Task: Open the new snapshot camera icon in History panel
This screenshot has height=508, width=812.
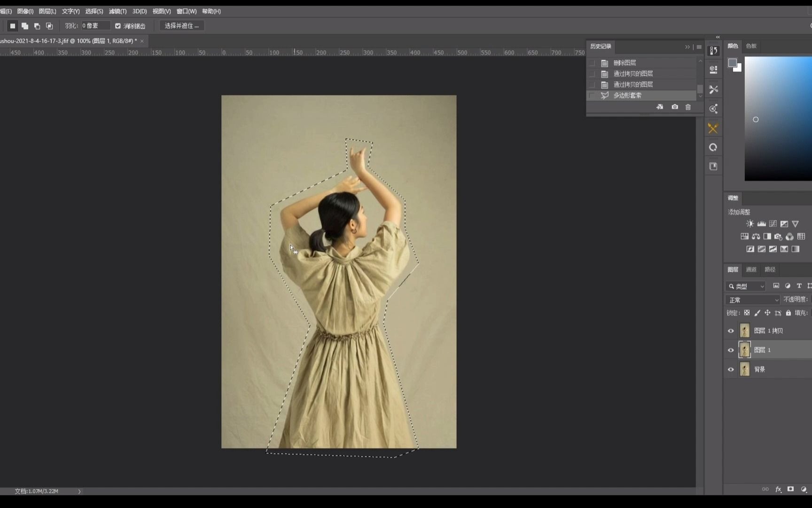Action: (x=674, y=107)
